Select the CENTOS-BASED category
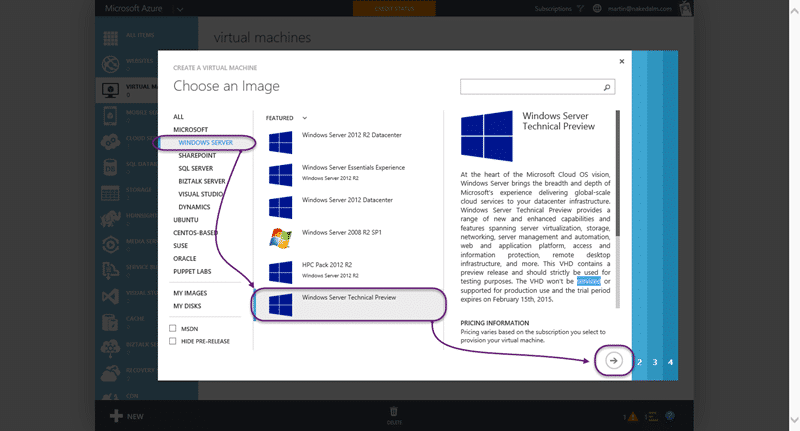Viewport: 800px width, 431px height. pyautogui.click(x=195, y=233)
